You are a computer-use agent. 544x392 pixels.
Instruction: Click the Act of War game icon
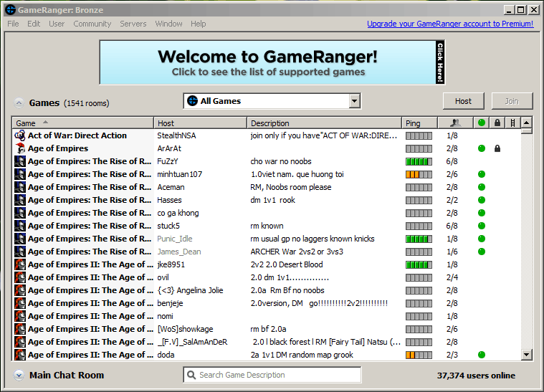20,135
